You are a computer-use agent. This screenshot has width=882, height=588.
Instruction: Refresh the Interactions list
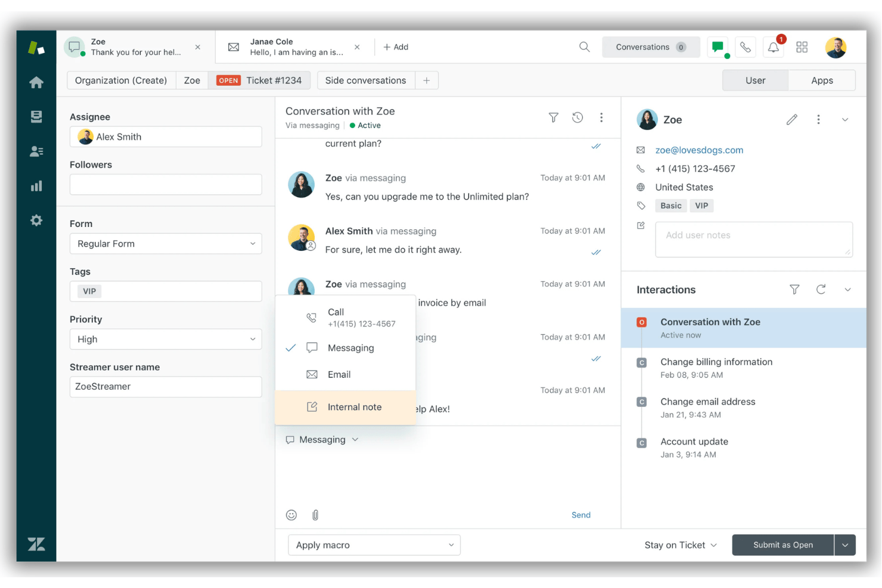821,290
